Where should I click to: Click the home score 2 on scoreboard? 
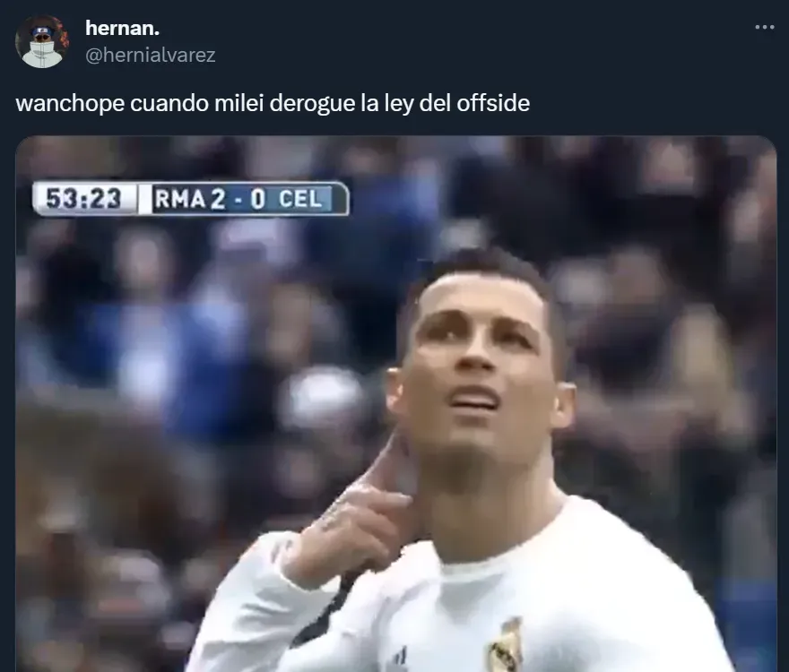pos(218,199)
